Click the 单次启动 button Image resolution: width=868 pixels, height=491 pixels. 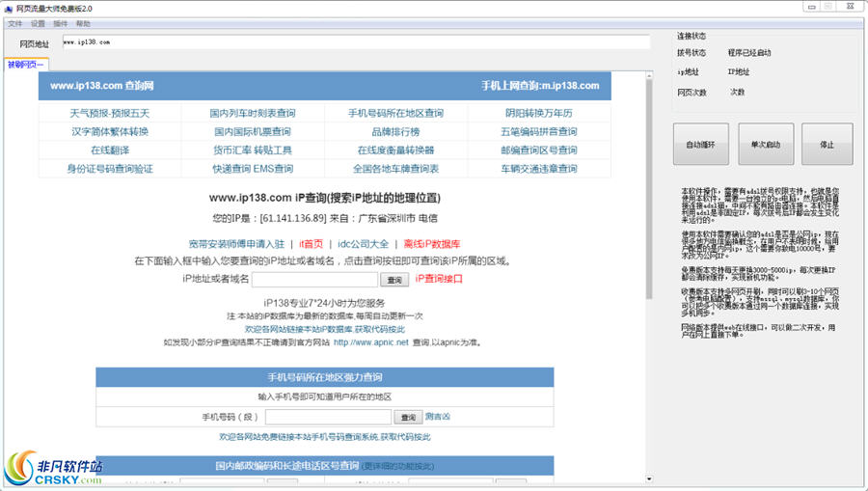point(766,144)
